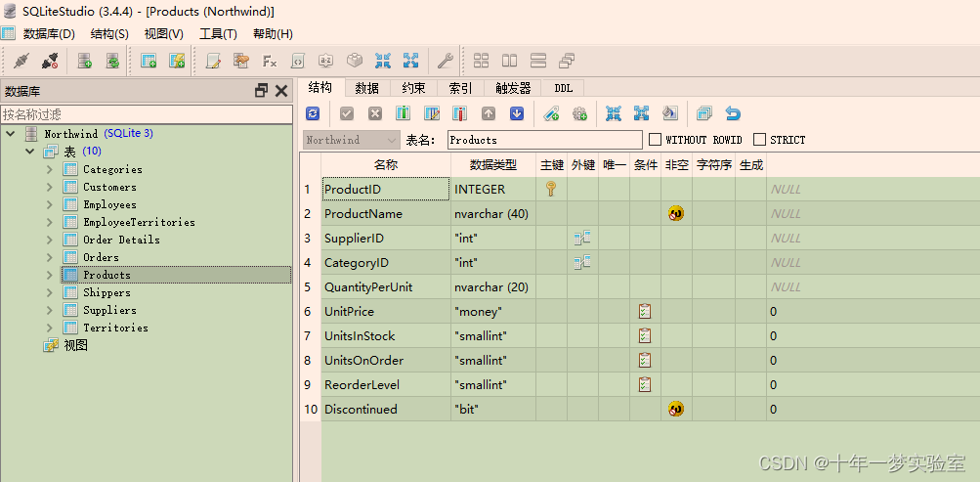Add table constraint icon
Image resolution: width=980 pixels, height=482 pixels.
click(x=551, y=113)
